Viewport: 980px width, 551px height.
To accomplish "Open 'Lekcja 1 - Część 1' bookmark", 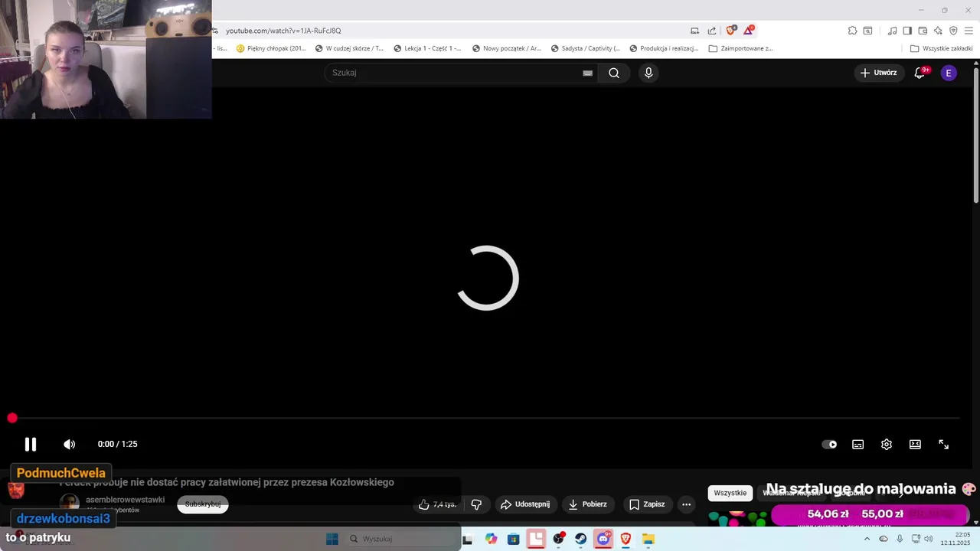I will pos(427,48).
